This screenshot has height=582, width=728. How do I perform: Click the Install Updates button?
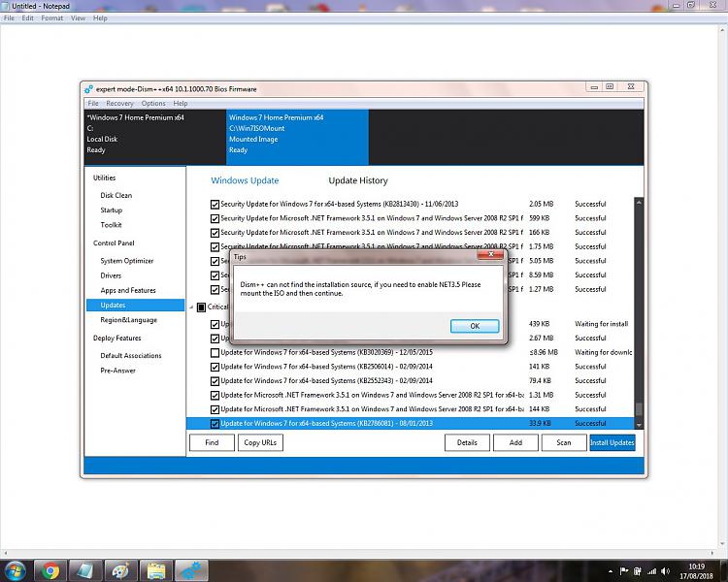[612, 442]
